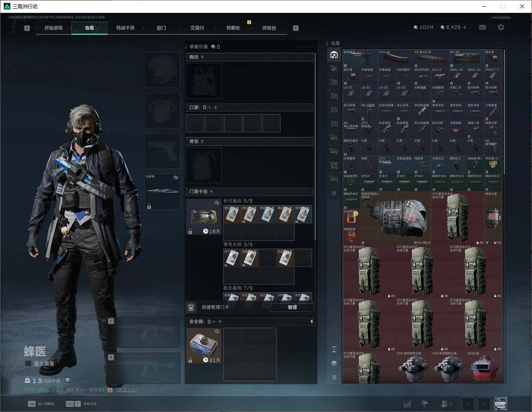Click the 管理 keycard button
Image resolution: width=532 pixels, height=412 pixels.
(292, 307)
